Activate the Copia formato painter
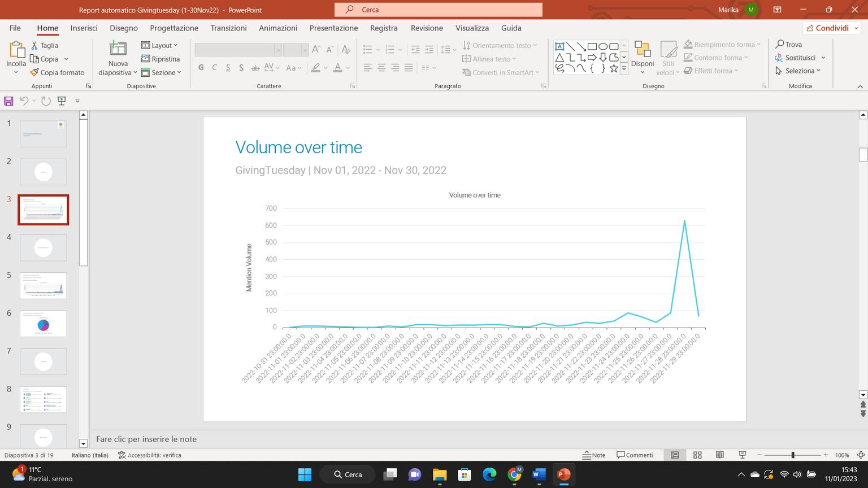This screenshot has height=488, width=868. click(x=57, y=72)
